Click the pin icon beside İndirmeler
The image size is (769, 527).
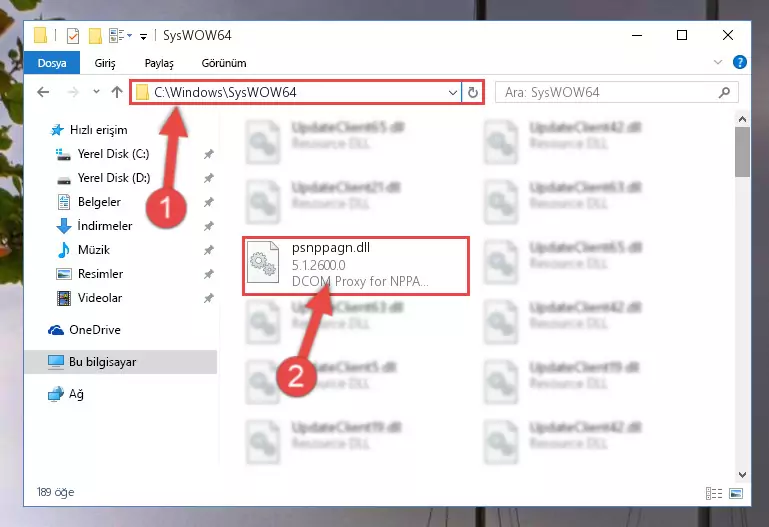click(x=208, y=226)
